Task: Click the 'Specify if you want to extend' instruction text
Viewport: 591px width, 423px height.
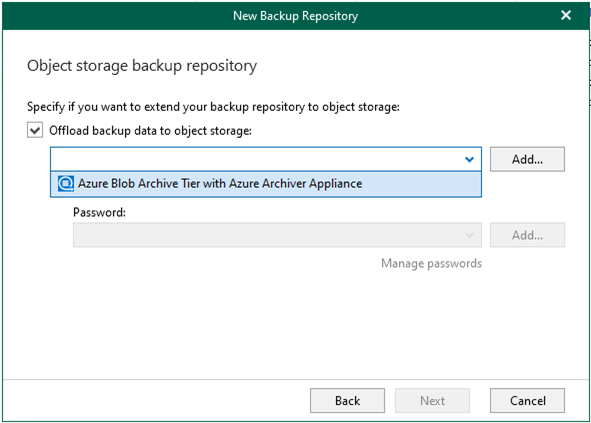Action: point(213,107)
